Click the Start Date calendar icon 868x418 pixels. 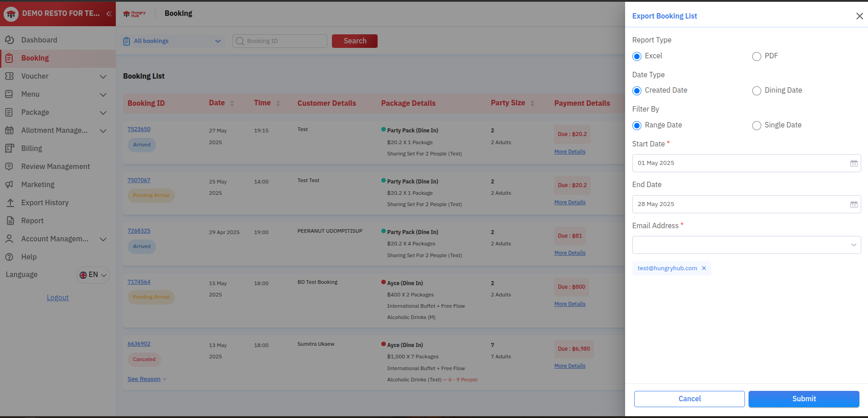(x=854, y=163)
